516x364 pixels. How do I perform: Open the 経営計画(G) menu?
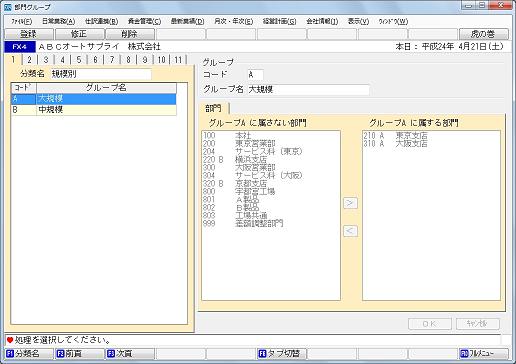[279, 21]
